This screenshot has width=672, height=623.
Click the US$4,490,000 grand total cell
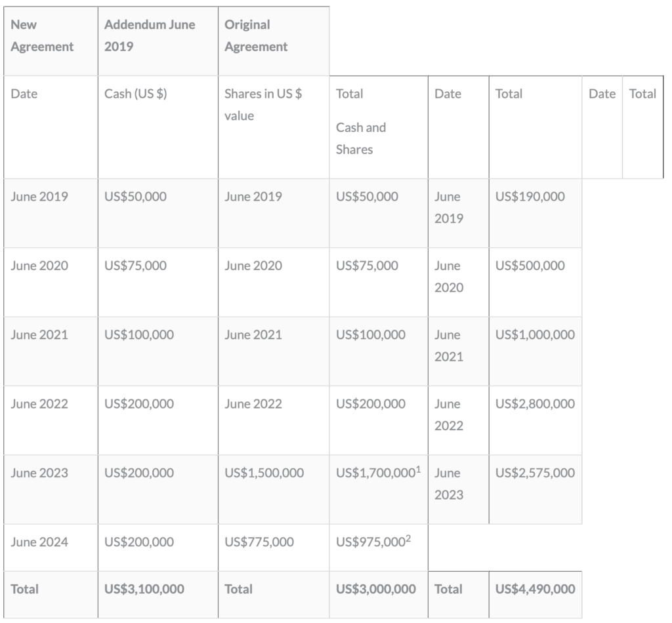click(x=535, y=589)
